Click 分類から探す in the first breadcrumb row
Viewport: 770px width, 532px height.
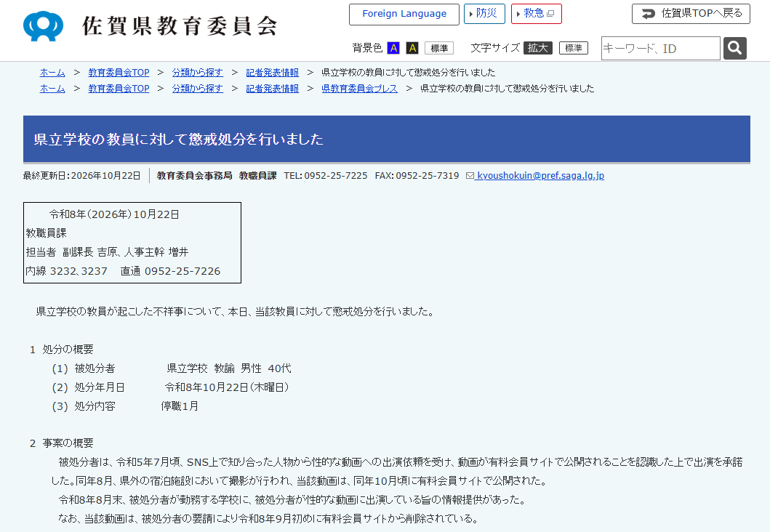[x=198, y=73]
